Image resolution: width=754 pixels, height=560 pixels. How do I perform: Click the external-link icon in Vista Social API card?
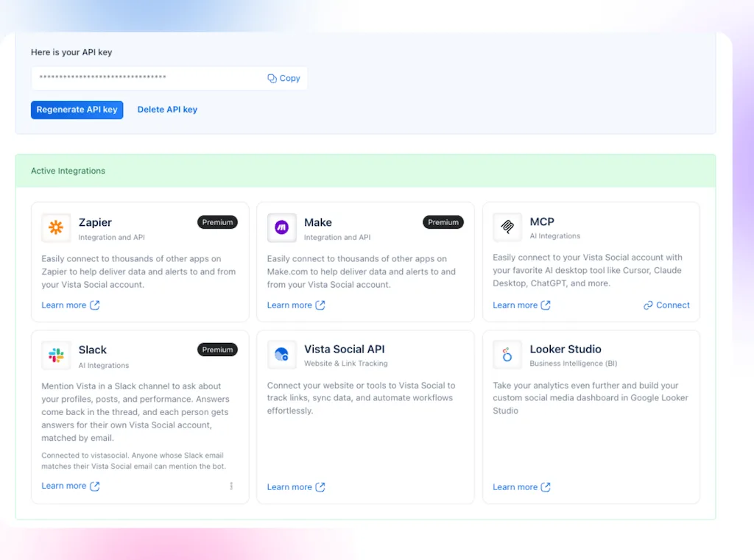tap(320, 487)
